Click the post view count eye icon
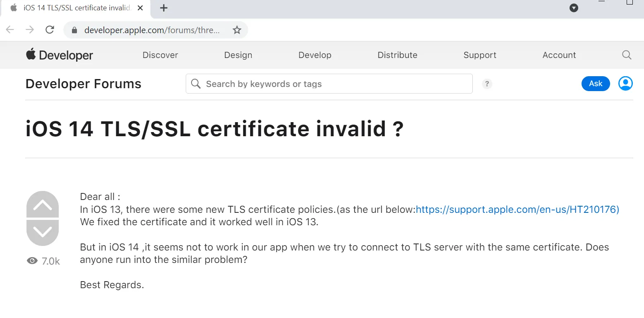Image resolution: width=644 pixels, height=318 pixels. click(32, 261)
